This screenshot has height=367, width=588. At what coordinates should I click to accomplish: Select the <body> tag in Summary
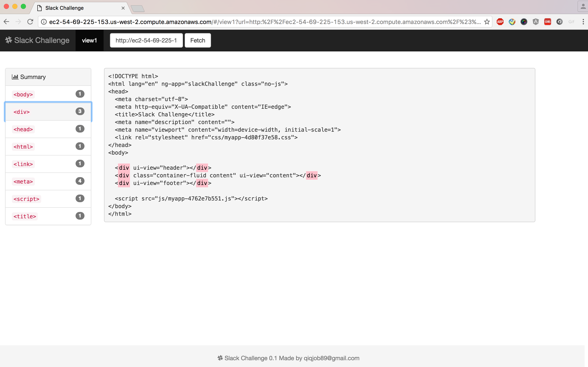pyautogui.click(x=48, y=95)
